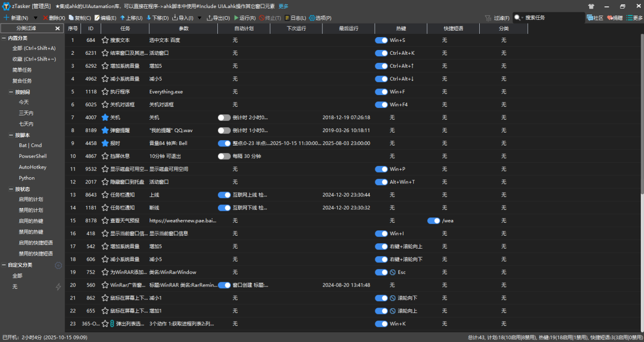The image size is (644, 342).
Task: Collapse the 内置分类 tree section
Action: [x=4, y=39]
